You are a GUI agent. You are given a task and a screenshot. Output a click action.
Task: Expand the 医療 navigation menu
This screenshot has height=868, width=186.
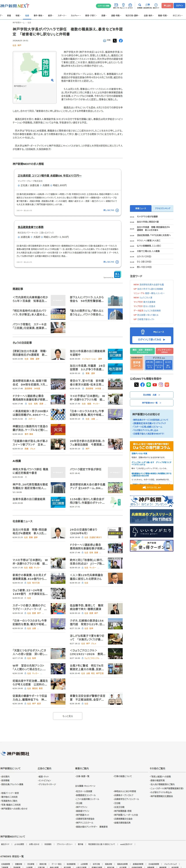tap(104, 15)
